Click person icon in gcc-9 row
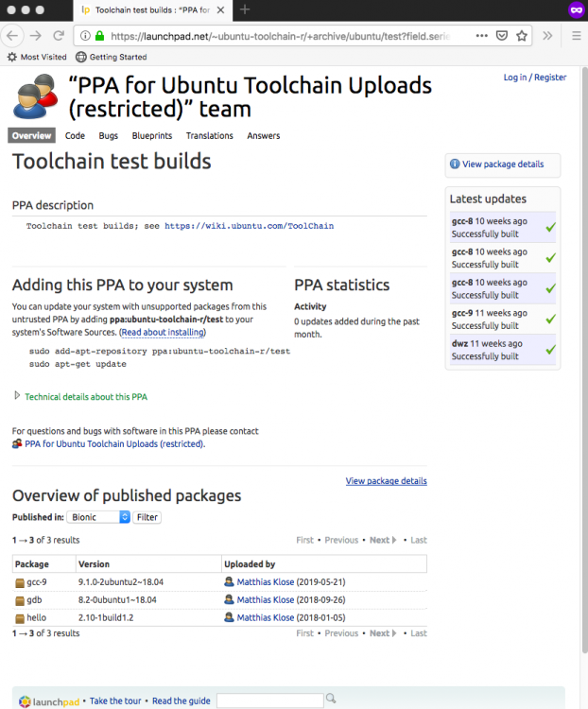588x709 pixels. pos(230,581)
